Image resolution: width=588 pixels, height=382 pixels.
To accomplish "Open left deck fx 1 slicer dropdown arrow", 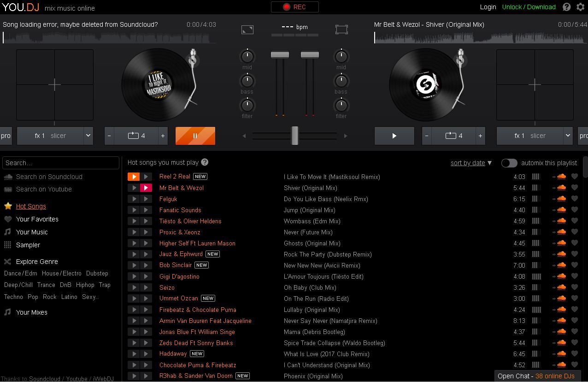I will tap(88, 136).
